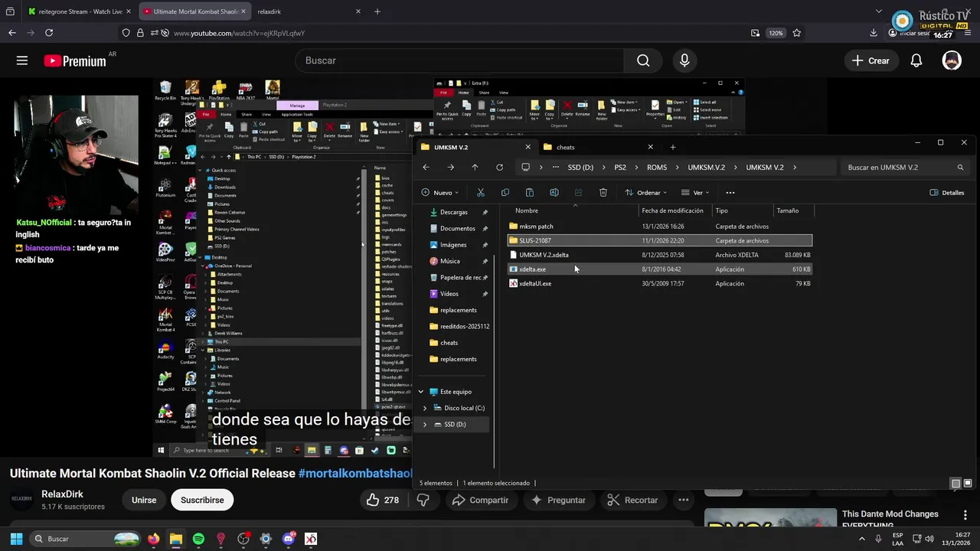Open the Nuevo dropdown in Explorer
The height and width of the screenshot is (551, 980).
pyautogui.click(x=440, y=193)
